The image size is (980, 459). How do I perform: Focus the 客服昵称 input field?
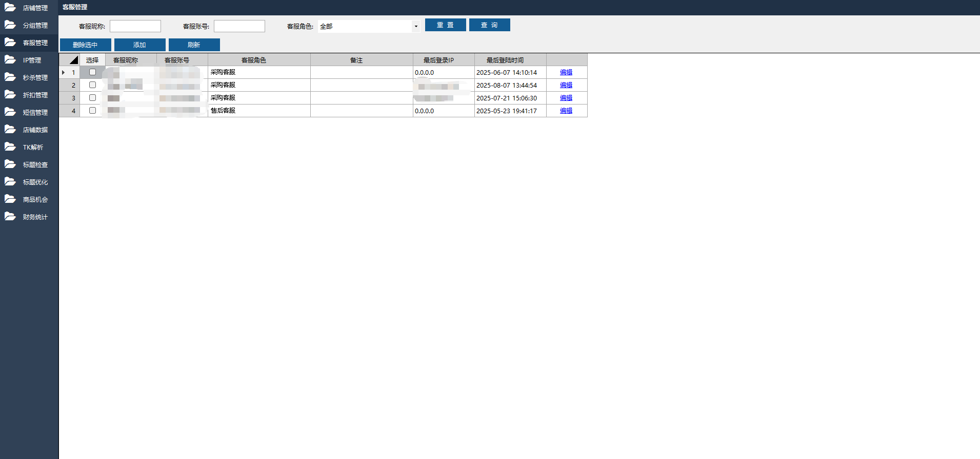point(135,26)
